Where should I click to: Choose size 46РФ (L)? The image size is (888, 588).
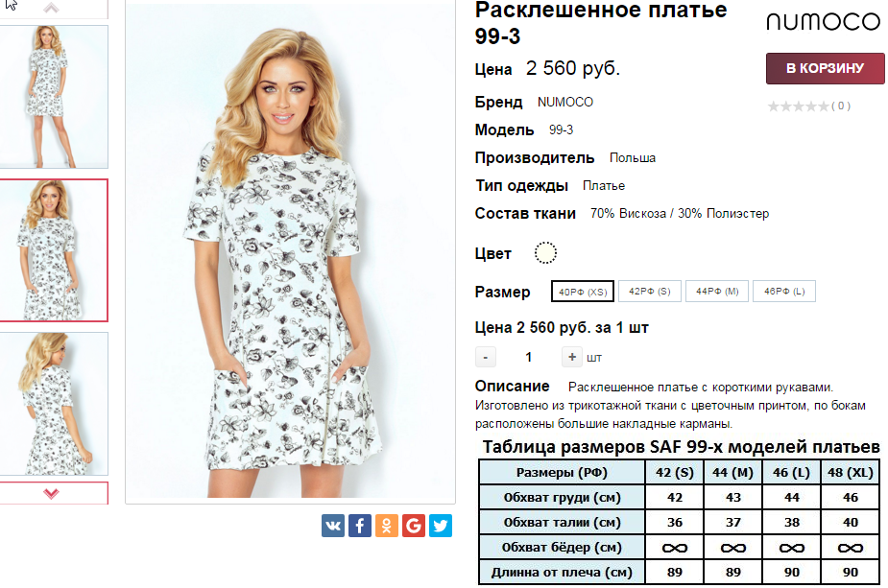click(x=784, y=291)
